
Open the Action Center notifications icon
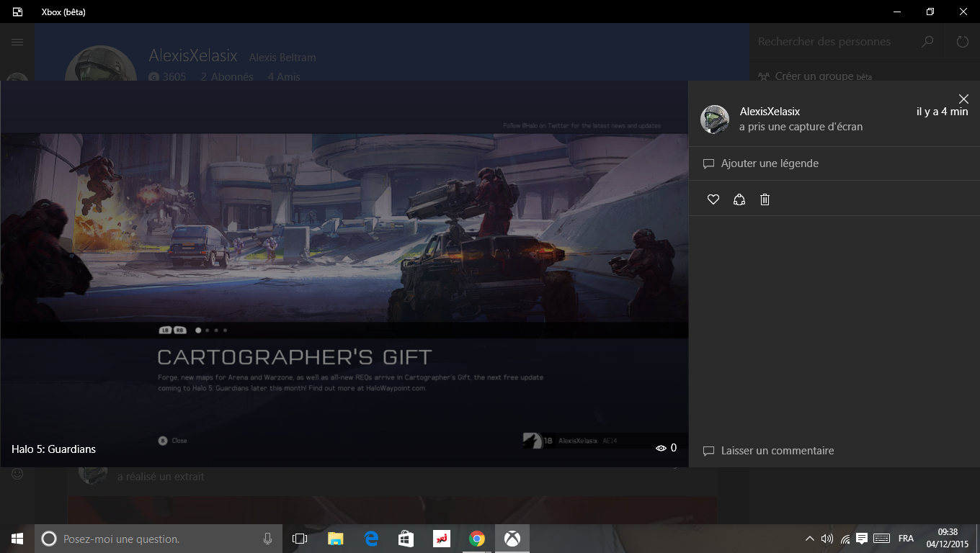click(862, 539)
